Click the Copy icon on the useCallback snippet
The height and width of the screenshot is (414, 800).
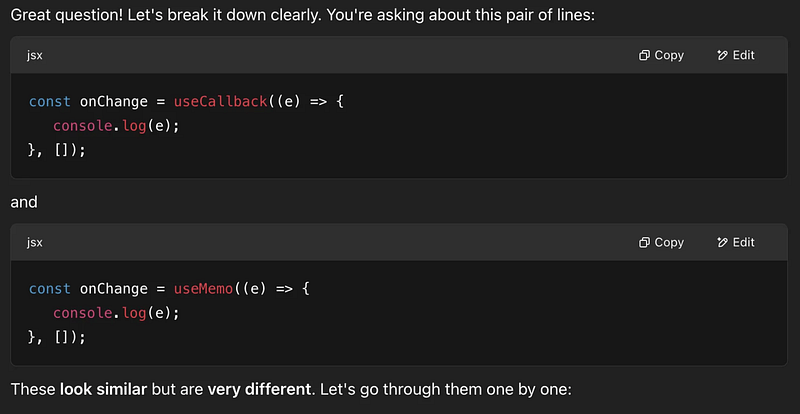645,56
